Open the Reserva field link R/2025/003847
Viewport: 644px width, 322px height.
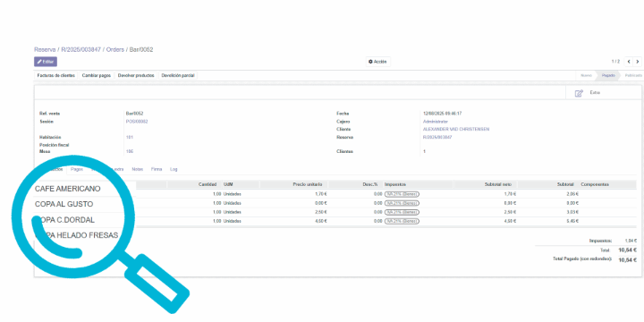pos(437,137)
